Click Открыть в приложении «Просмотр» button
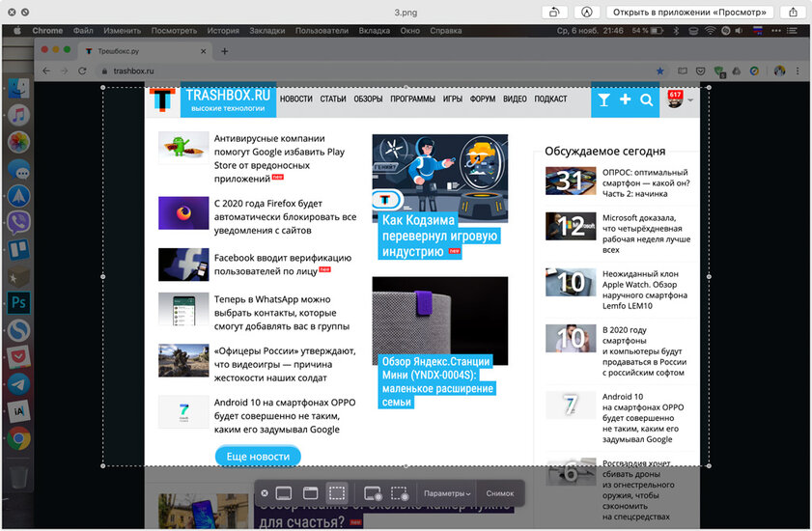The image size is (812, 531). click(x=689, y=12)
